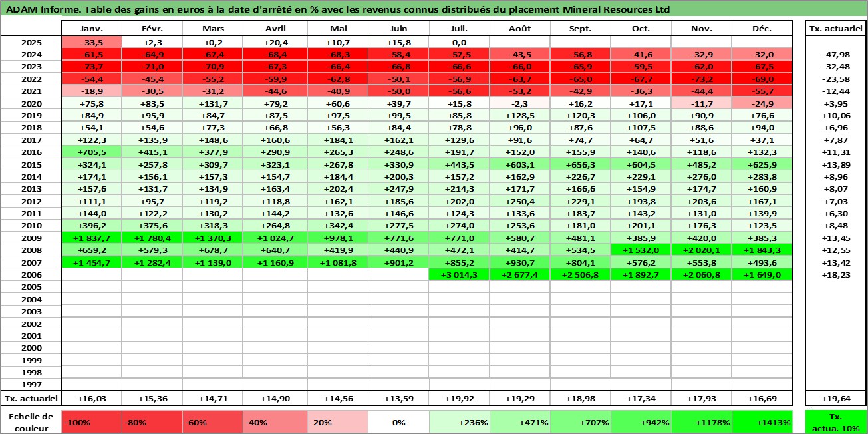Select the -60% color scale swatch
This screenshot has width=868, height=434.
click(x=213, y=422)
